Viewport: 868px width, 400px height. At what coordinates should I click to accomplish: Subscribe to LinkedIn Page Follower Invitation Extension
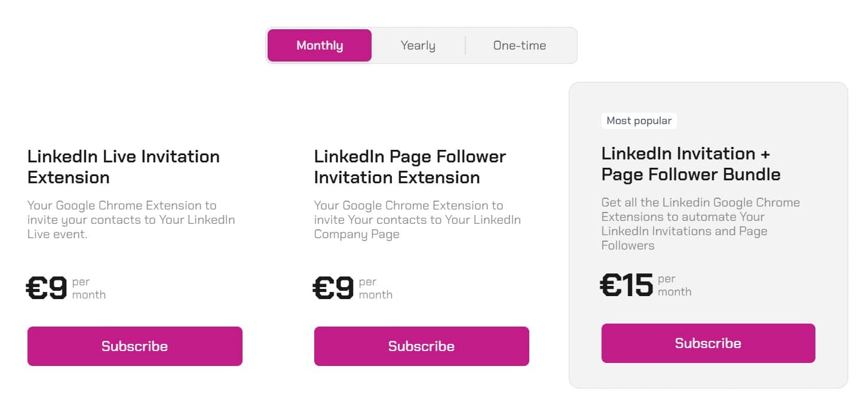point(421,346)
